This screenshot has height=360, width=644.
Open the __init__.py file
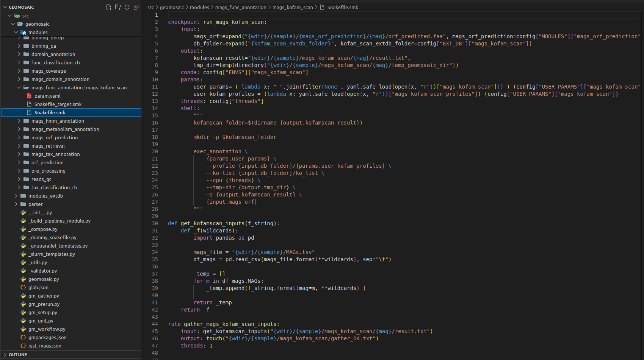point(40,212)
